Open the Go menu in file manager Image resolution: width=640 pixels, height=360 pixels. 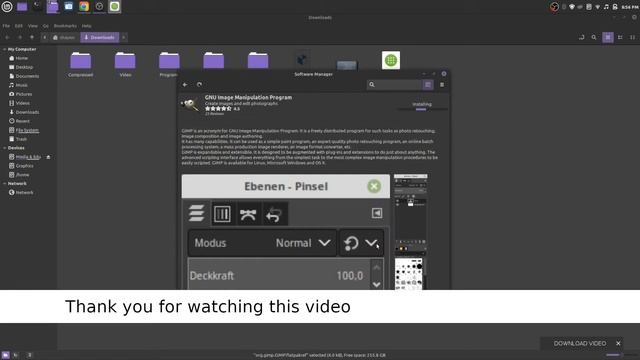coord(46,26)
